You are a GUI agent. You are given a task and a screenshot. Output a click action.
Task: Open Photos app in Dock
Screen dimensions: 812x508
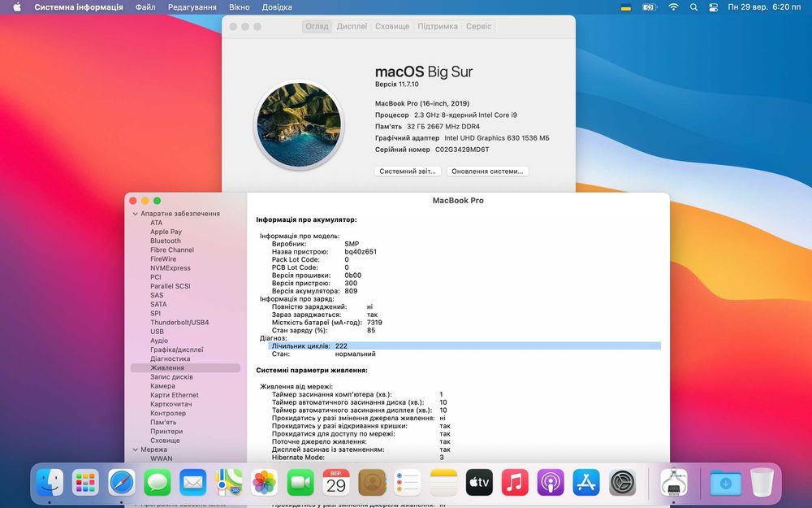(x=265, y=483)
